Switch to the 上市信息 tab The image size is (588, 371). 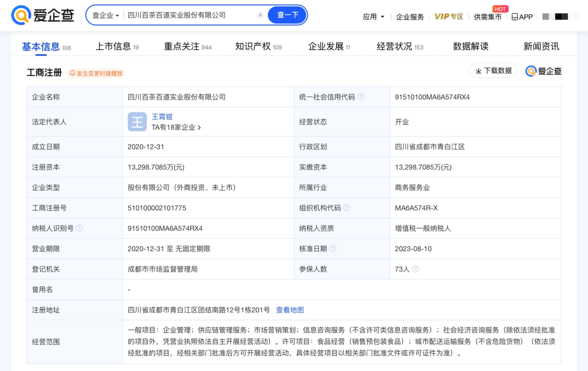(117, 46)
